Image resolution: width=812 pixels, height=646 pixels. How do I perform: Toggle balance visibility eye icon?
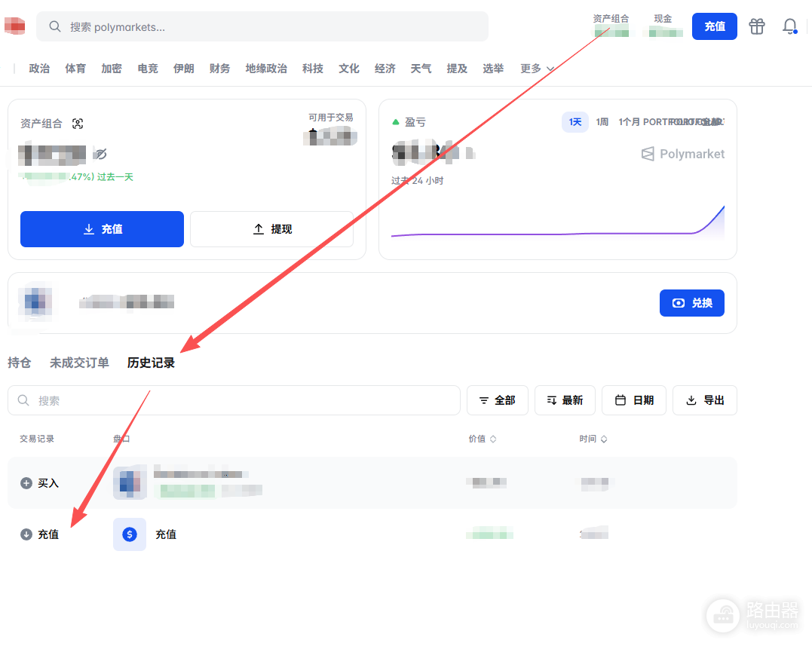(x=101, y=154)
